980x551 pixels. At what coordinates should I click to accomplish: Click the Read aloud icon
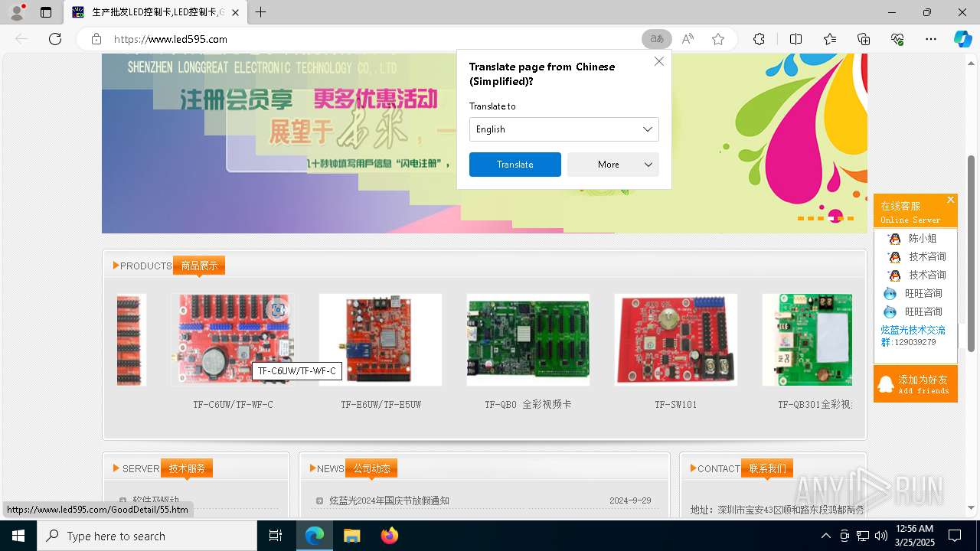click(688, 39)
